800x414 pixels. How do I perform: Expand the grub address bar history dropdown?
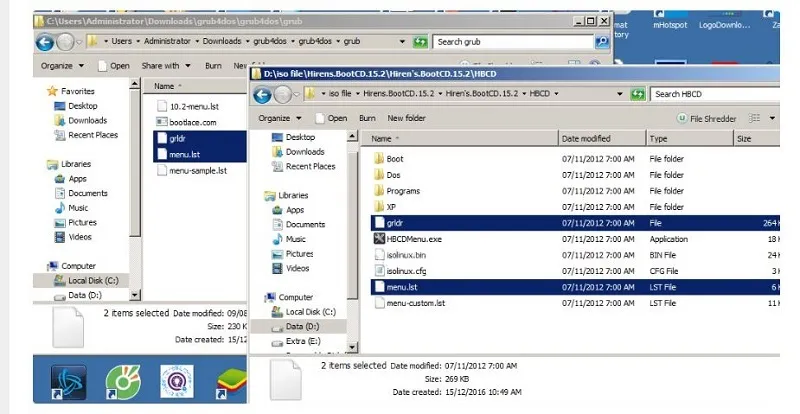tap(402, 42)
